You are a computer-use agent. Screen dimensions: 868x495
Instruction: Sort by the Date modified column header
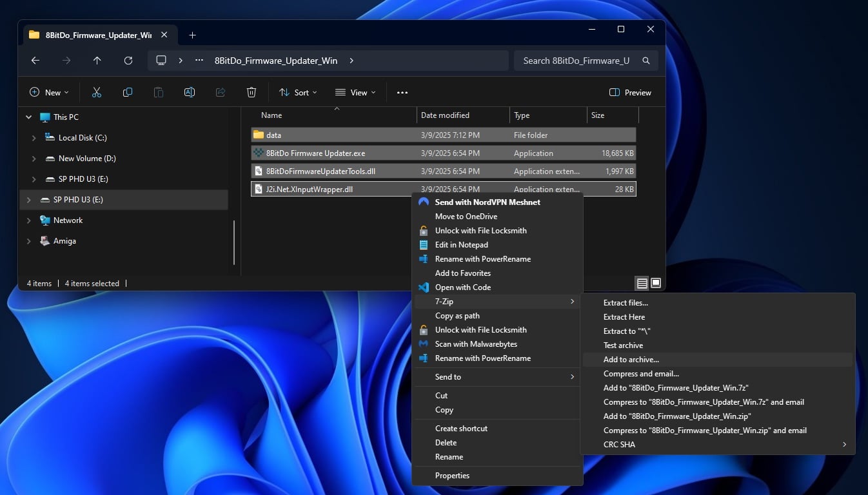click(463, 115)
